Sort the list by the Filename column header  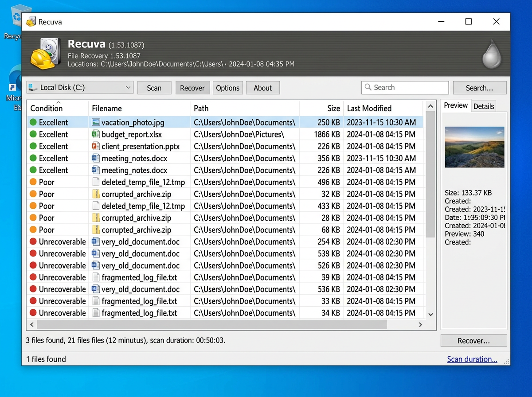[139, 108]
